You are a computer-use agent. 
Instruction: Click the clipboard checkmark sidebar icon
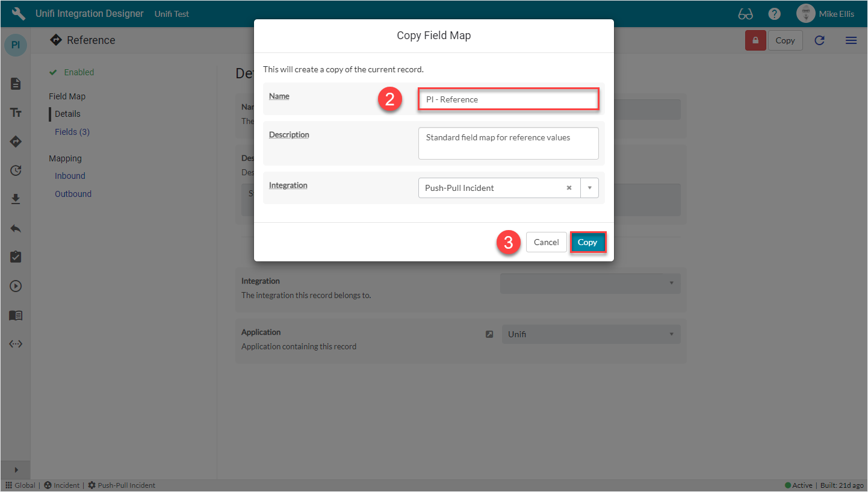(16, 257)
